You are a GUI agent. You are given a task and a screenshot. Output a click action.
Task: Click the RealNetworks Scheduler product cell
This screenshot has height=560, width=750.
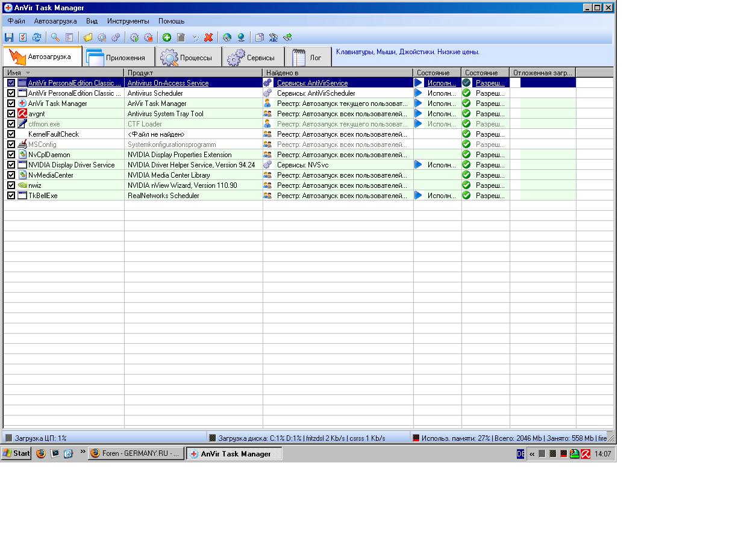163,196
